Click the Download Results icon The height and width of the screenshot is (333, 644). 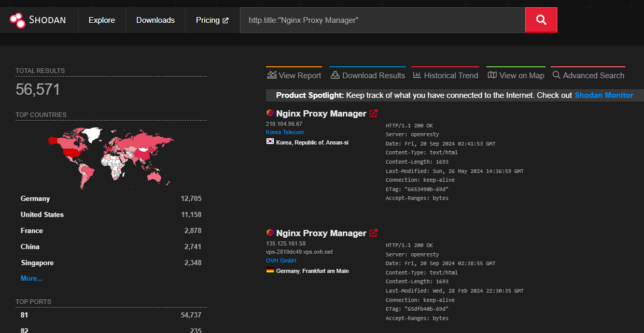click(x=334, y=75)
